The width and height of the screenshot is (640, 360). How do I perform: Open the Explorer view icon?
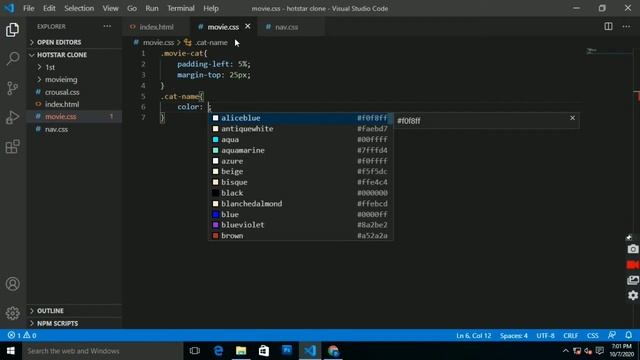click(x=13, y=30)
